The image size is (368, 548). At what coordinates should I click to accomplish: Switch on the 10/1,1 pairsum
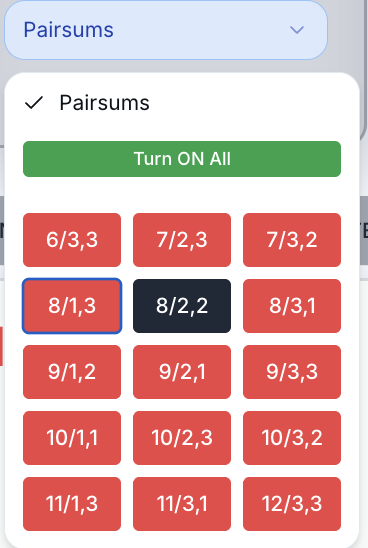(x=72, y=438)
